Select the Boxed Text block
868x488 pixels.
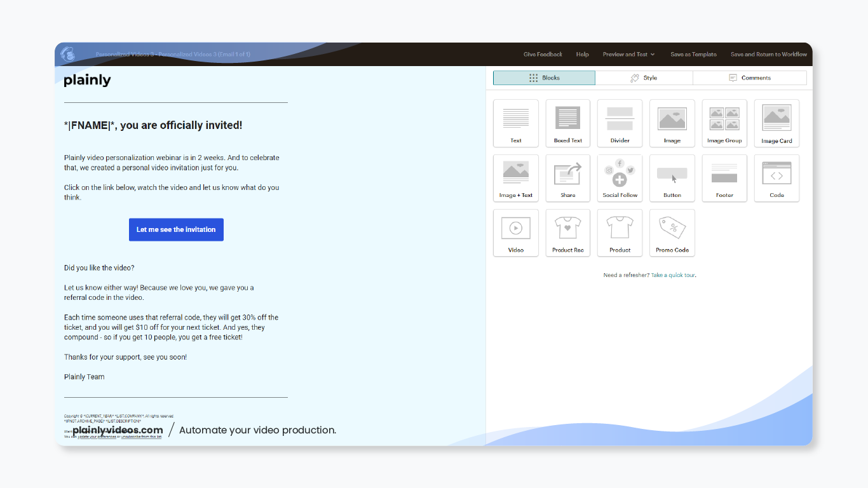click(568, 123)
